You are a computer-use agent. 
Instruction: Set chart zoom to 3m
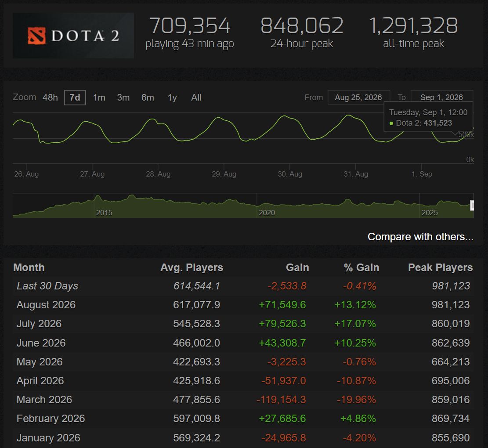(123, 98)
